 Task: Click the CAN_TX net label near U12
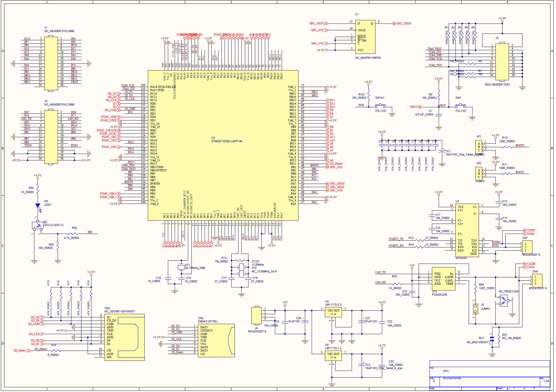click(380, 272)
